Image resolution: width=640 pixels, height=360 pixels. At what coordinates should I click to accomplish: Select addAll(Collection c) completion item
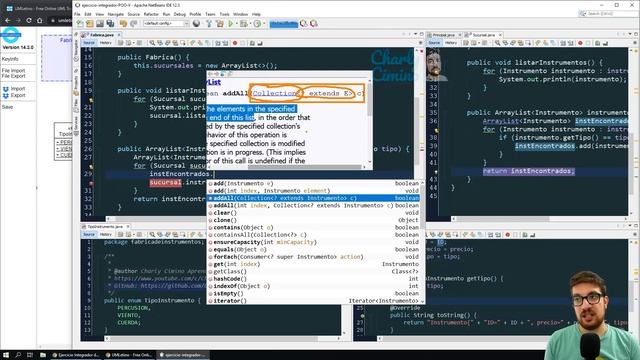[313, 198]
